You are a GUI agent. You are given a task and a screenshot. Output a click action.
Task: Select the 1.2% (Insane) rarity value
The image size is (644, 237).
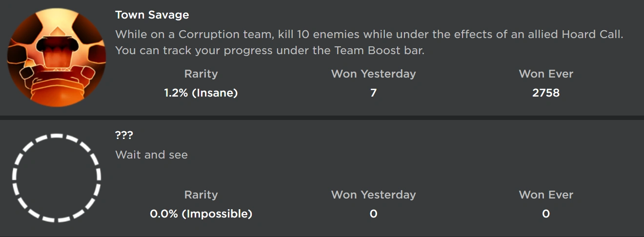coord(201,93)
